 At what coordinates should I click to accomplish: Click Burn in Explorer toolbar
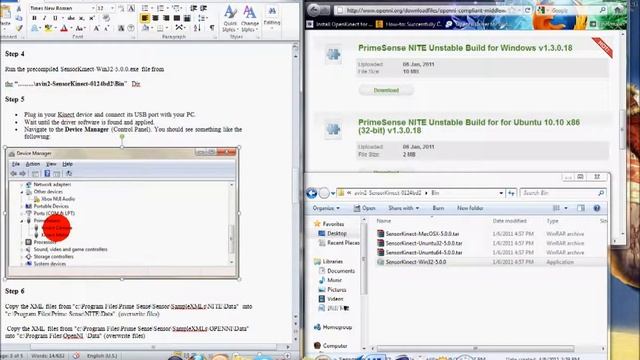(x=438, y=208)
